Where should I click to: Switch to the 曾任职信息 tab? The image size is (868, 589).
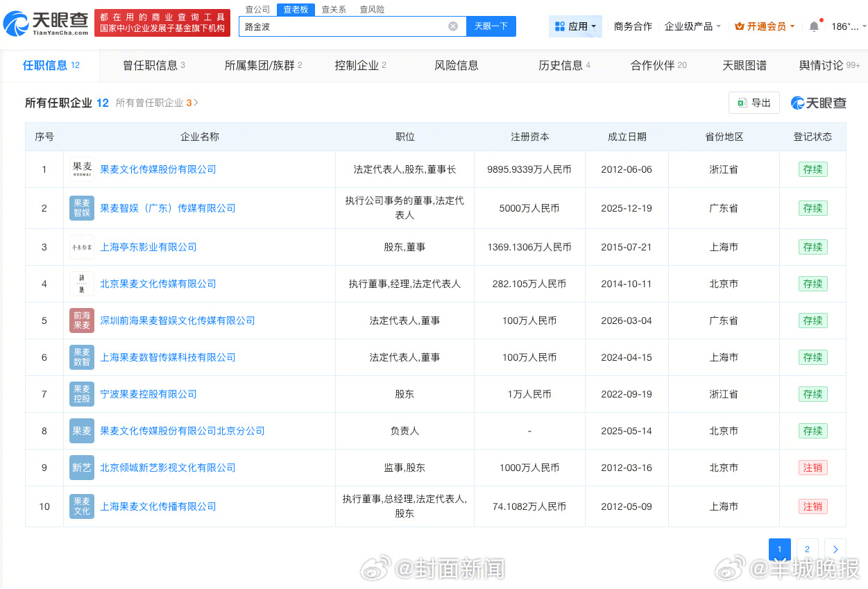tap(153, 65)
